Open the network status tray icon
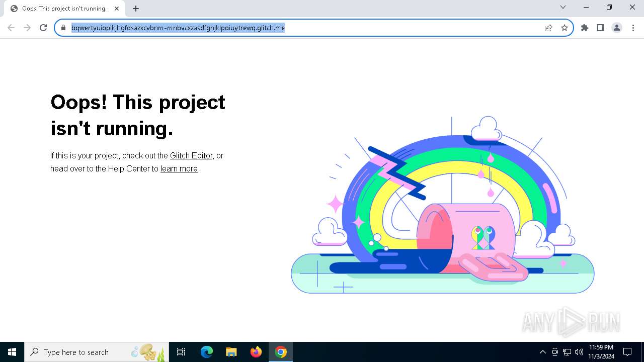 (567, 352)
